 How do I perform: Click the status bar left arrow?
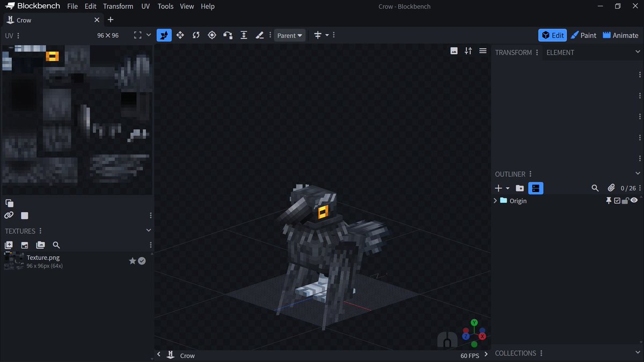coord(159,354)
